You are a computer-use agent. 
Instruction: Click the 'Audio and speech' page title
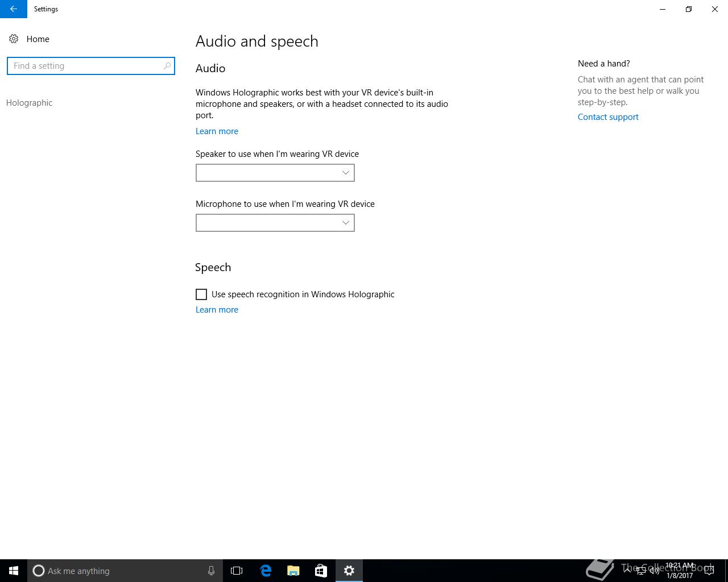257,41
